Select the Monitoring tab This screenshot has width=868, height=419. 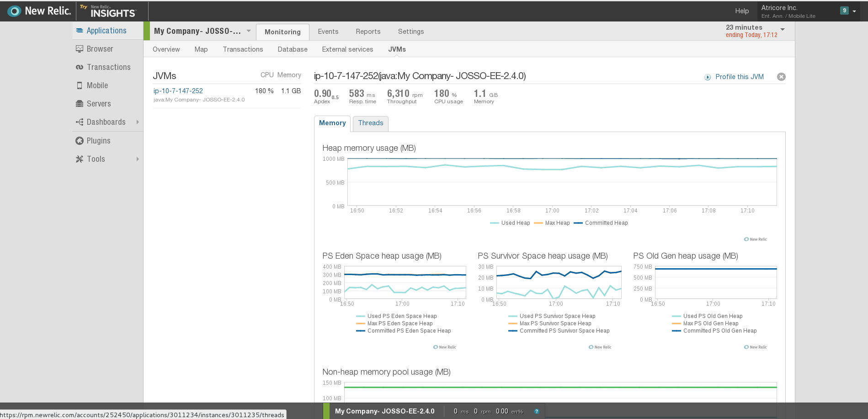tap(282, 32)
